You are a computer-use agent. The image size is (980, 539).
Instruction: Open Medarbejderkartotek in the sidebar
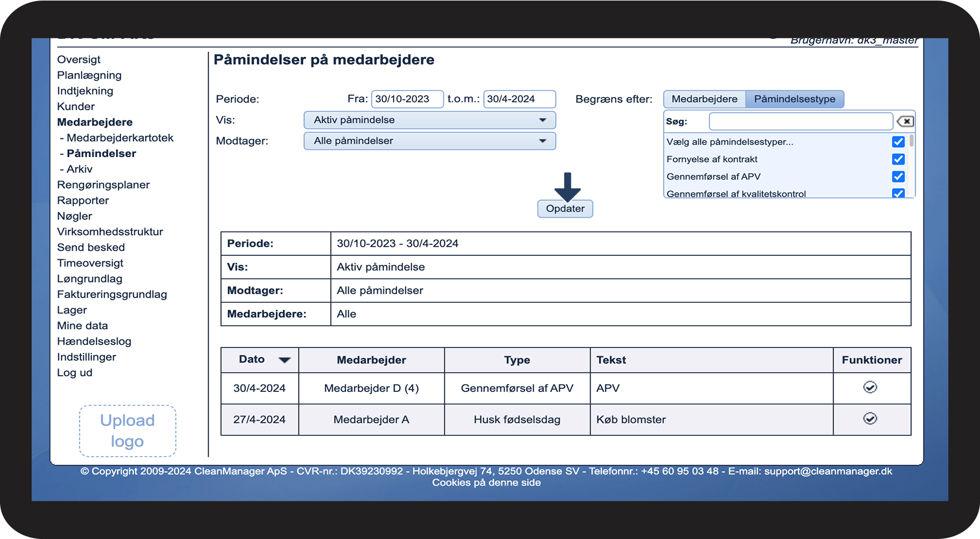[x=120, y=138]
